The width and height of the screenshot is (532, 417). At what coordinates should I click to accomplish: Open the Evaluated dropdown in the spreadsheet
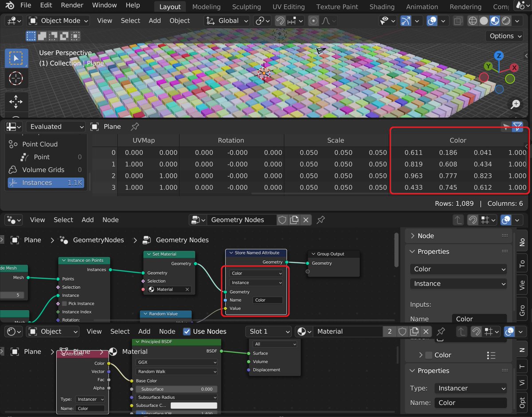55,127
